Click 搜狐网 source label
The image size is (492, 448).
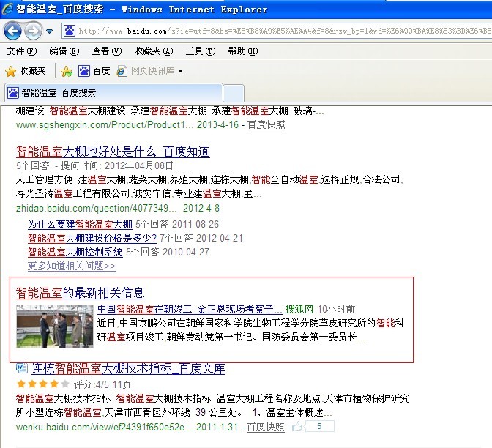299,309
